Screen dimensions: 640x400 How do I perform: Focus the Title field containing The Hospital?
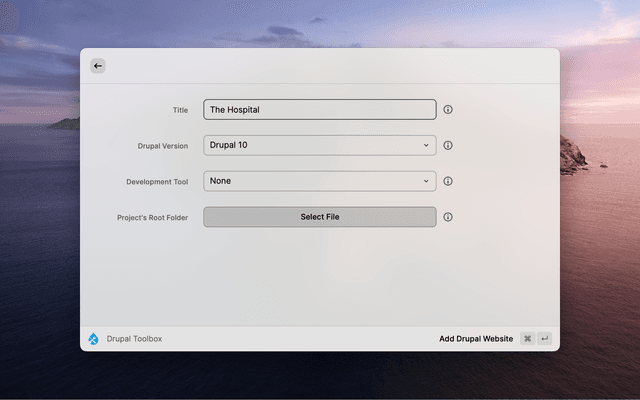(319, 110)
